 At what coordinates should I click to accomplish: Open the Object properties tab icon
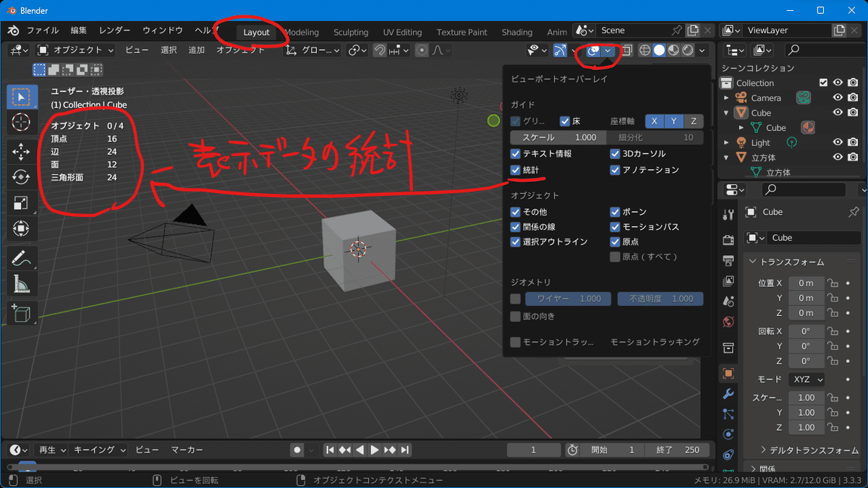coord(728,374)
